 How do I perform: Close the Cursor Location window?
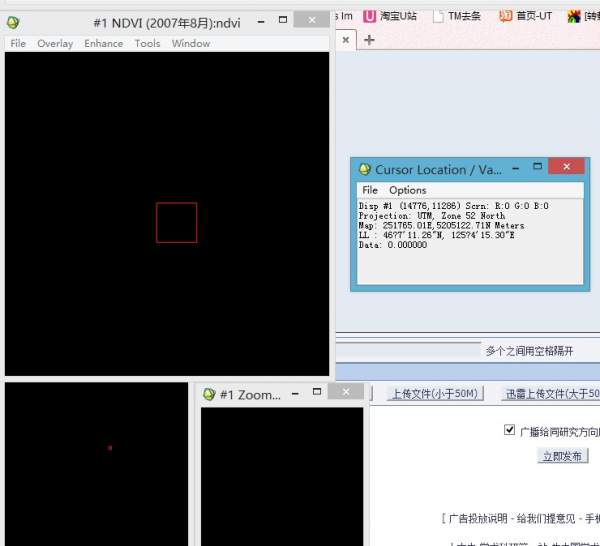click(x=566, y=166)
